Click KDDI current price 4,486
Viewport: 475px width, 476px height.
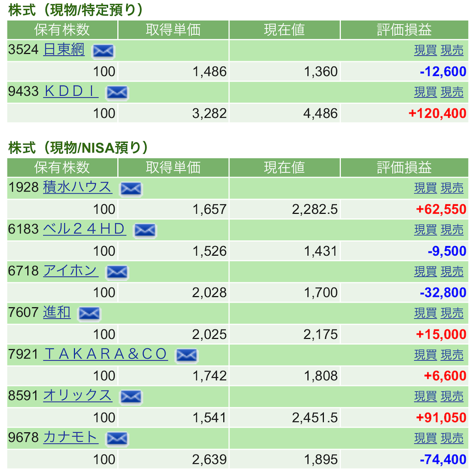pyautogui.click(x=321, y=113)
